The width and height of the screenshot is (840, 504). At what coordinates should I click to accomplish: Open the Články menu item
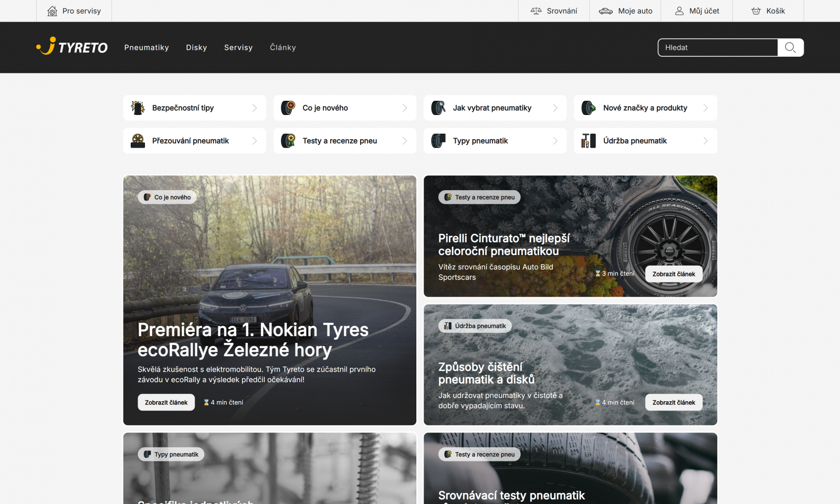point(283,47)
